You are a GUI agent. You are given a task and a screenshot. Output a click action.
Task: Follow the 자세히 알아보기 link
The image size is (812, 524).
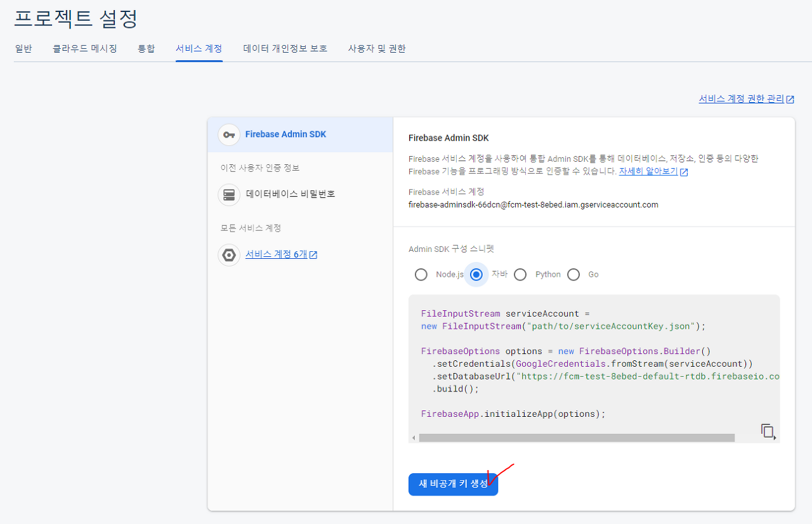(x=648, y=171)
